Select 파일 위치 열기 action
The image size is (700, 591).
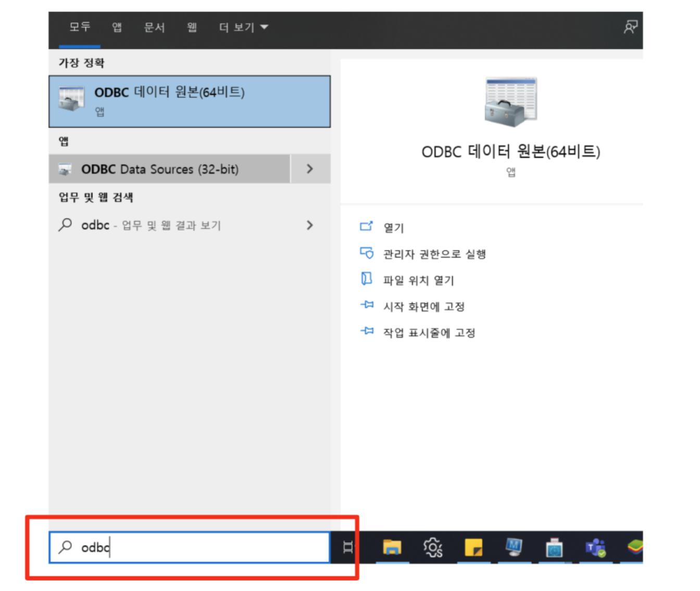tap(418, 280)
